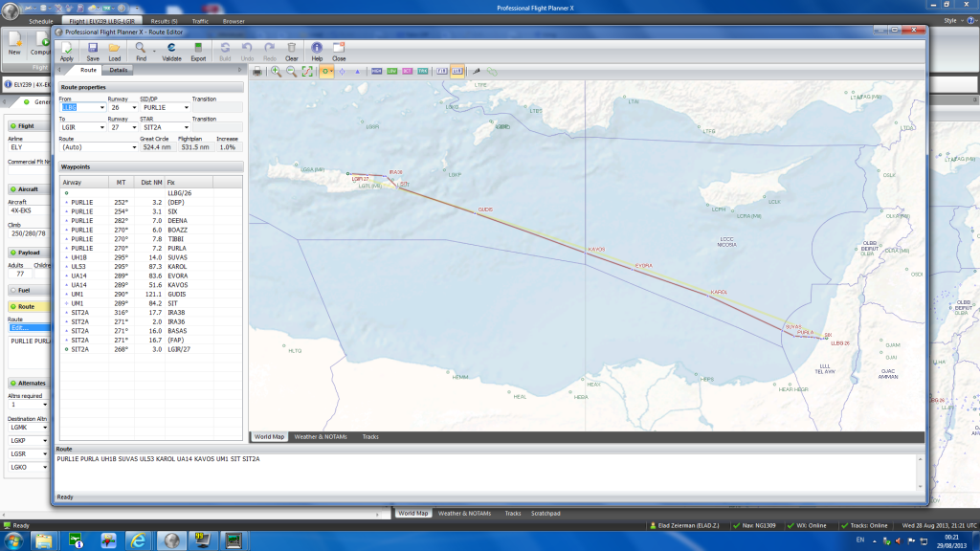980x551 pixels.
Task: Clear the current route
Action: (x=291, y=51)
